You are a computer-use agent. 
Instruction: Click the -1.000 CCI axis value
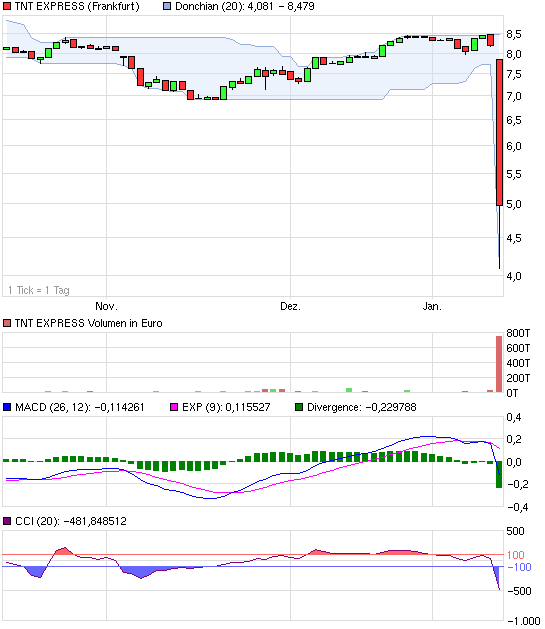(x=524, y=621)
